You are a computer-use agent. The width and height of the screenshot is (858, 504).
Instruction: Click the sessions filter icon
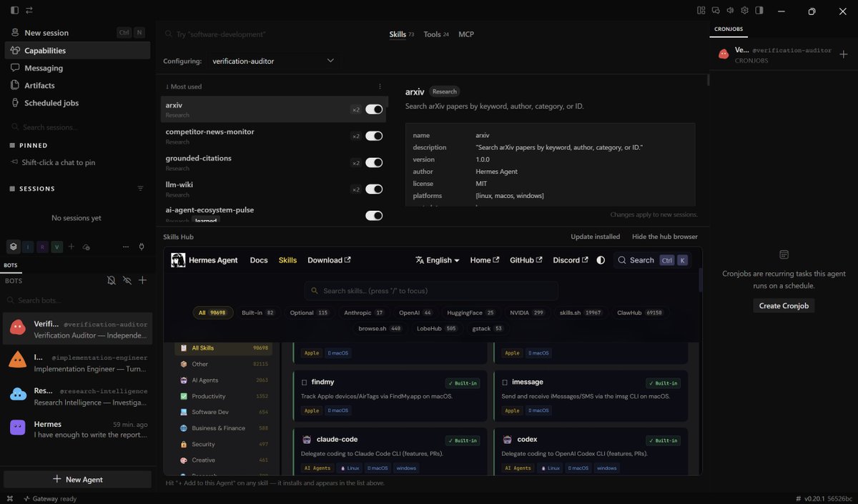click(140, 189)
